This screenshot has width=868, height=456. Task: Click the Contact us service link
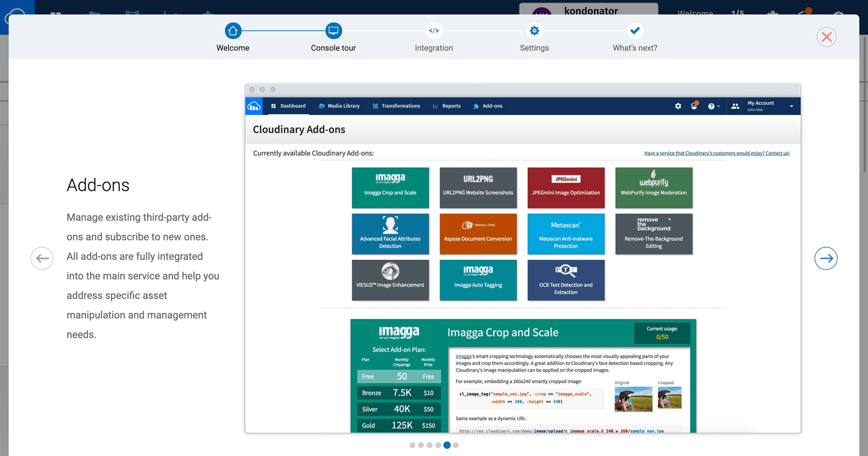point(716,153)
